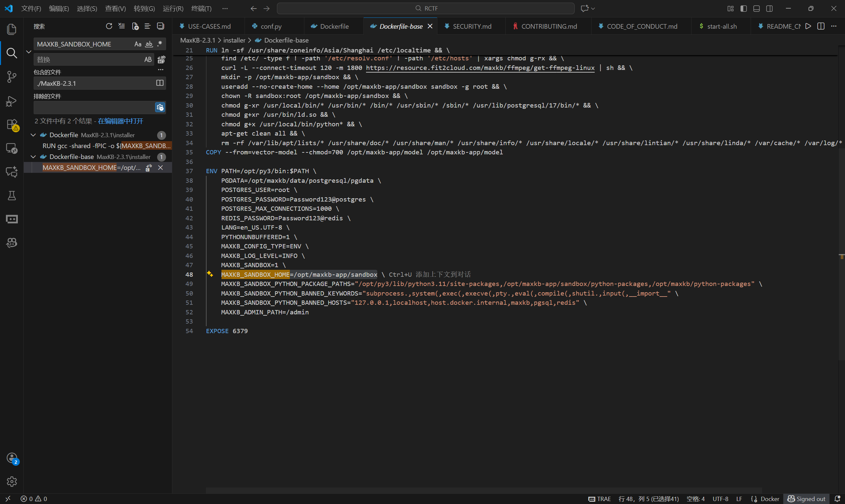The image size is (845, 504).
Task: Toggle replace field chevron beside search input
Action: pyautogui.click(x=29, y=52)
